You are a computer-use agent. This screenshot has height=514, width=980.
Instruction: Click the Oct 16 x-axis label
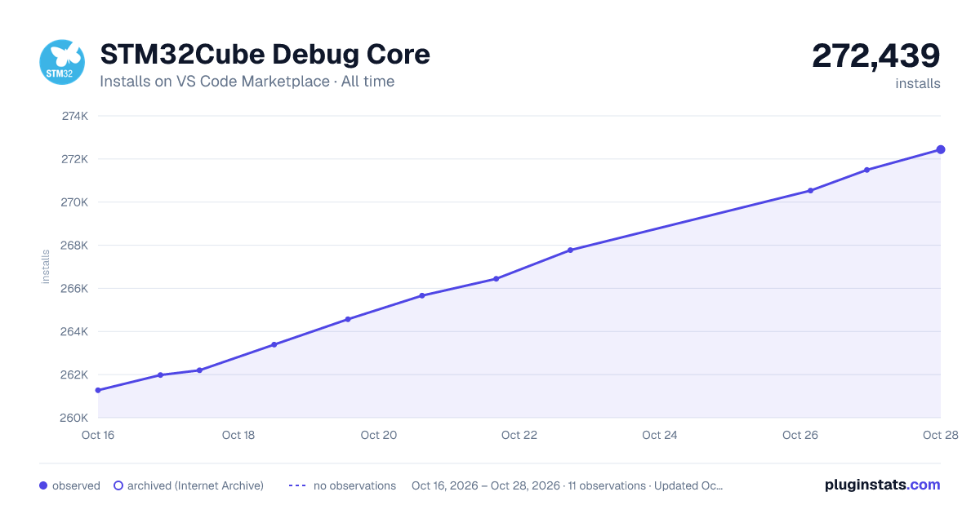(x=98, y=435)
